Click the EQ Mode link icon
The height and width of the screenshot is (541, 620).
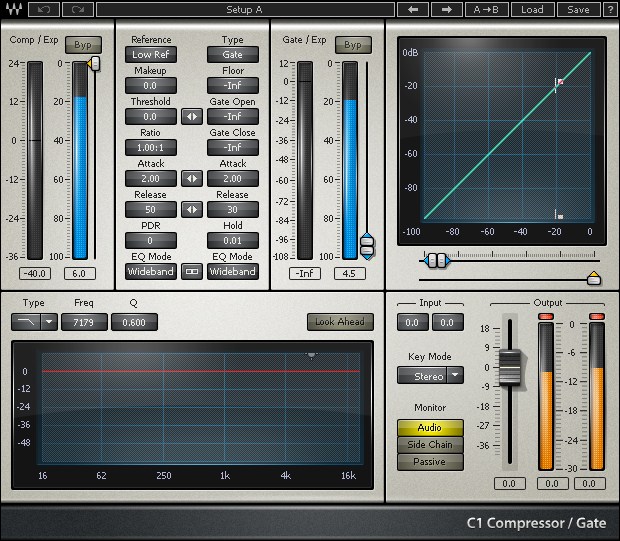[x=191, y=271]
